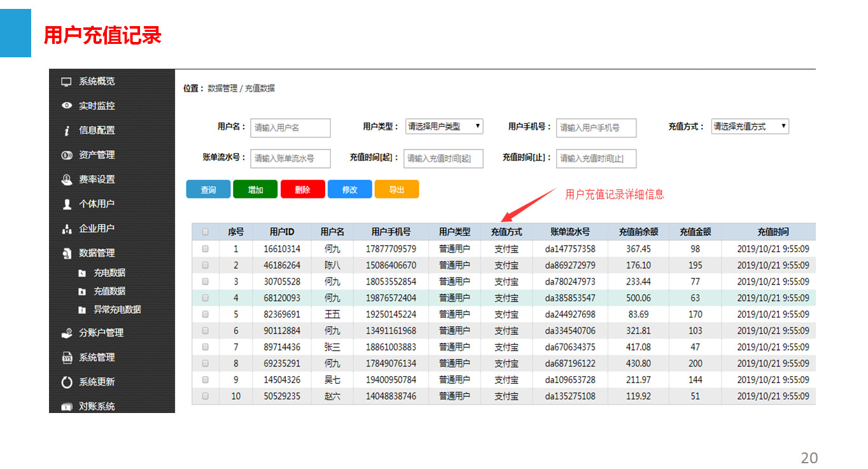This screenshot has width=868, height=469.
Task: Open 充电数据 submenu item
Action: [109, 273]
